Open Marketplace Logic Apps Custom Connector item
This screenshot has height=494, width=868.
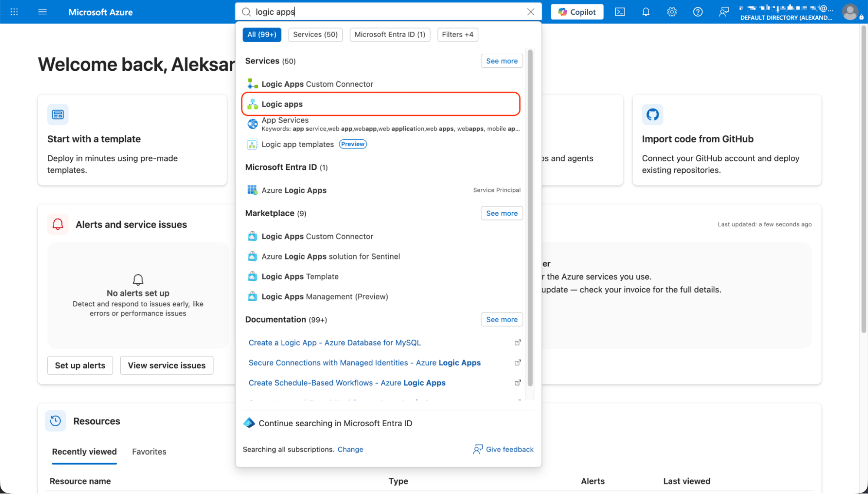(383, 236)
